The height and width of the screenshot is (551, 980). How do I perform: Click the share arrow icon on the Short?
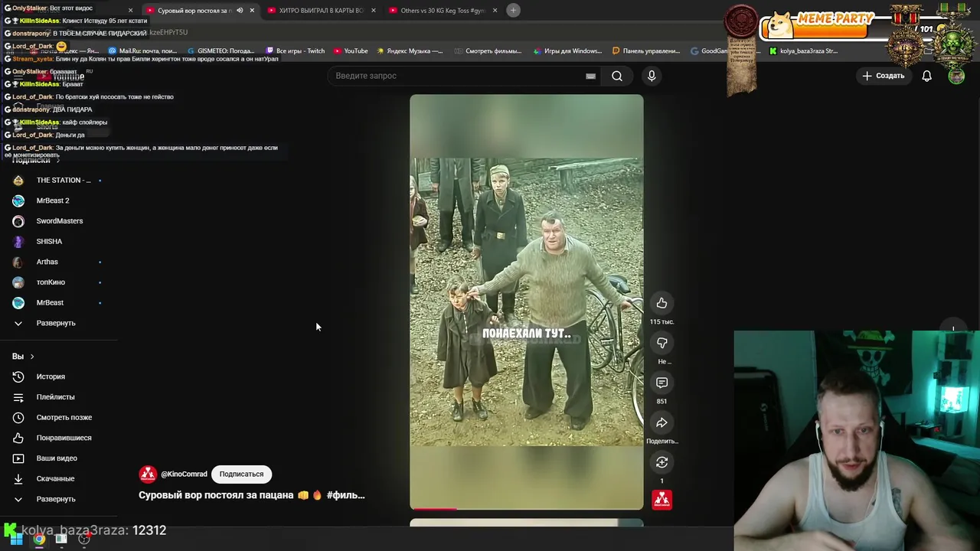661,422
